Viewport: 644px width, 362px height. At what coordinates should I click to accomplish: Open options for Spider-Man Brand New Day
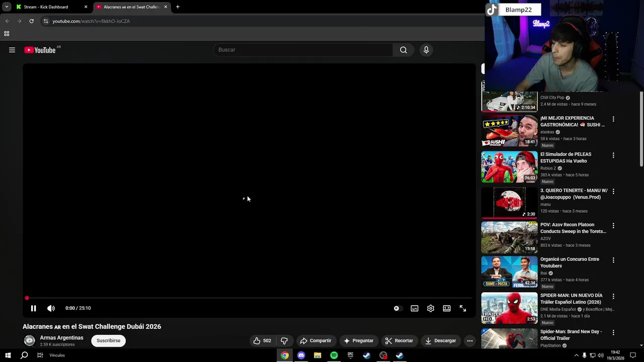613,333
